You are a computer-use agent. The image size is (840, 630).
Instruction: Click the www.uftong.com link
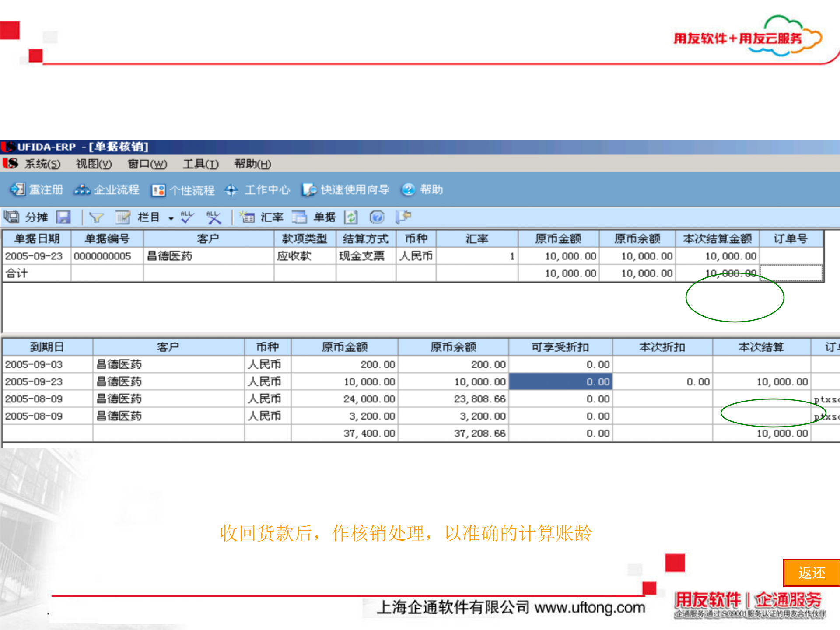click(x=590, y=607)
